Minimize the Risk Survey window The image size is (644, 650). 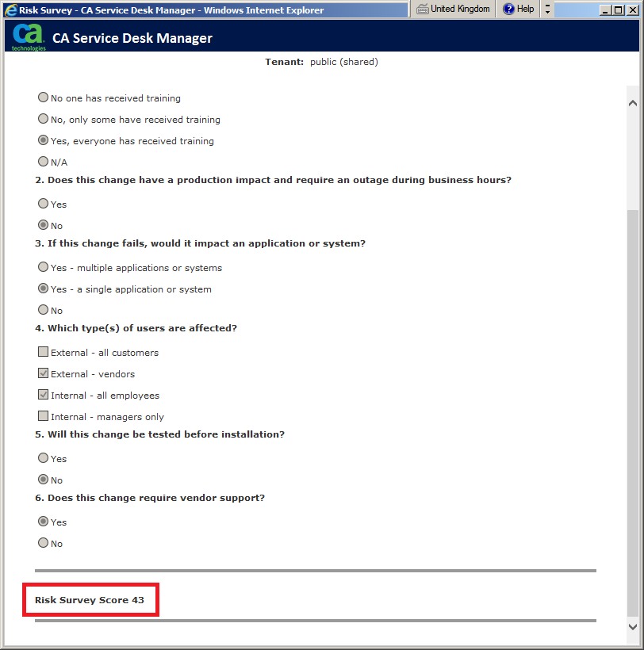[605, 10]
